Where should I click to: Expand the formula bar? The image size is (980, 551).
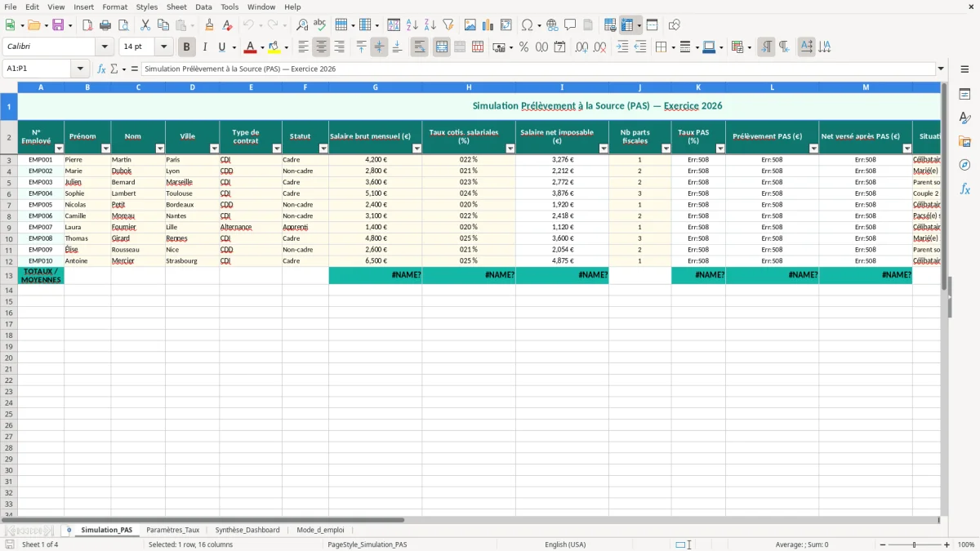tap(941, 69)
